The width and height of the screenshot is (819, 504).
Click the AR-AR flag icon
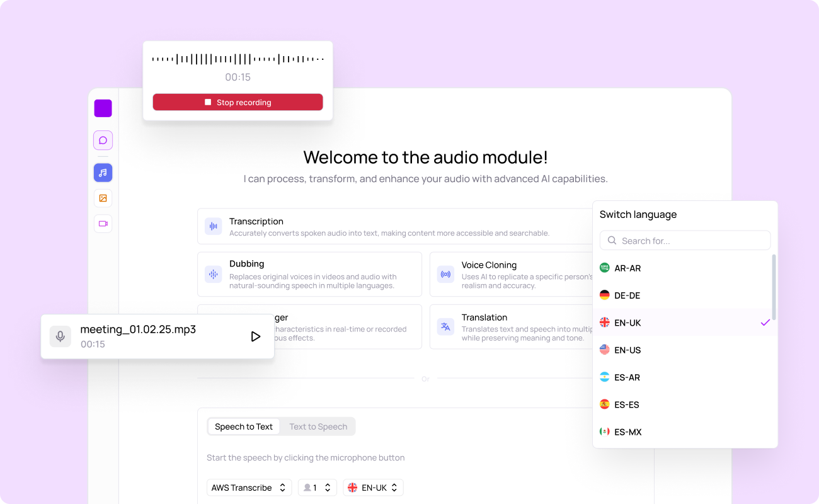[605, 268]
